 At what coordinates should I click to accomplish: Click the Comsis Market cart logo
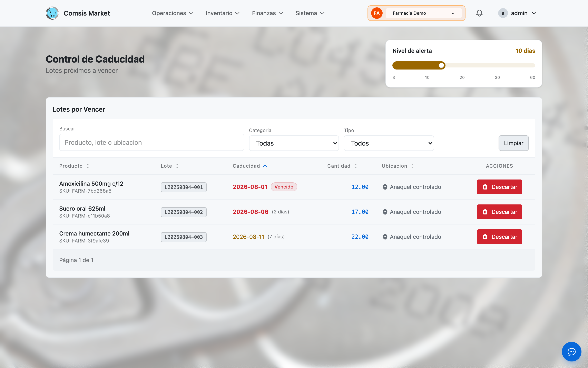click(x=52, y=13)
